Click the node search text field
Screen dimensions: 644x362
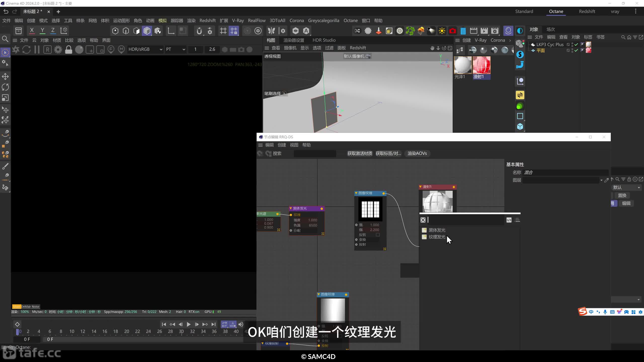coord(465,220)
